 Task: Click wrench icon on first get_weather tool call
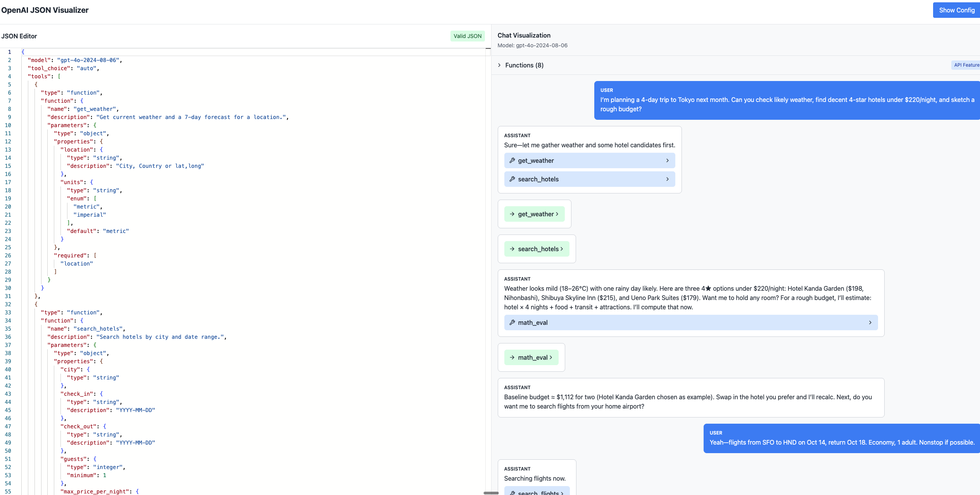[512, 160]
